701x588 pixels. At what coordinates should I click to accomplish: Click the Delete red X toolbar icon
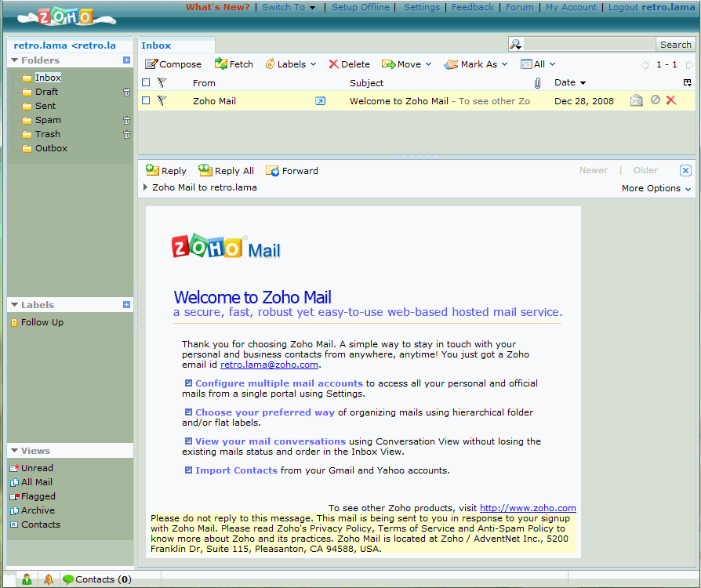[x=333, y=64]
